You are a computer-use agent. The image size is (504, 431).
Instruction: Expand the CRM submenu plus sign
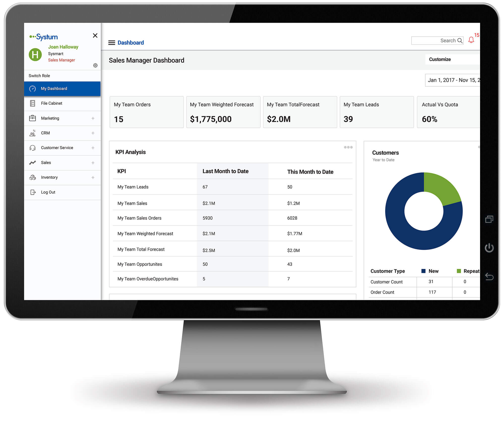(x=93, y=133)
